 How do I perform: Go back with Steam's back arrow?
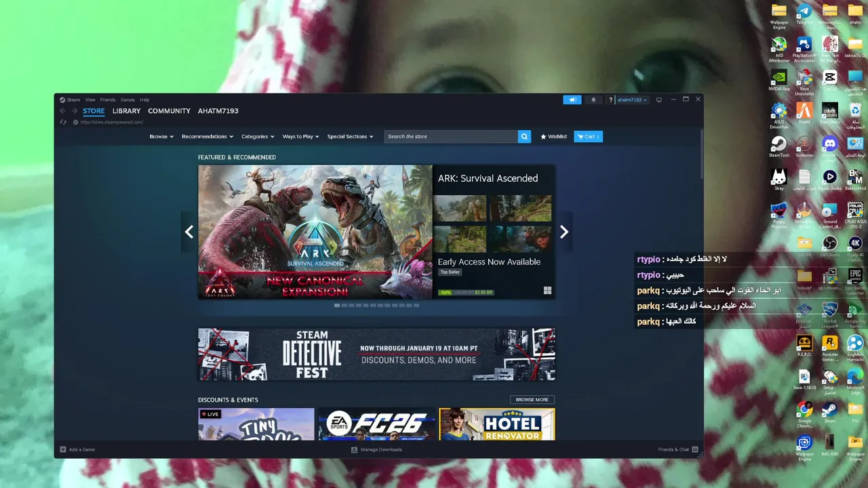point(62,111)
